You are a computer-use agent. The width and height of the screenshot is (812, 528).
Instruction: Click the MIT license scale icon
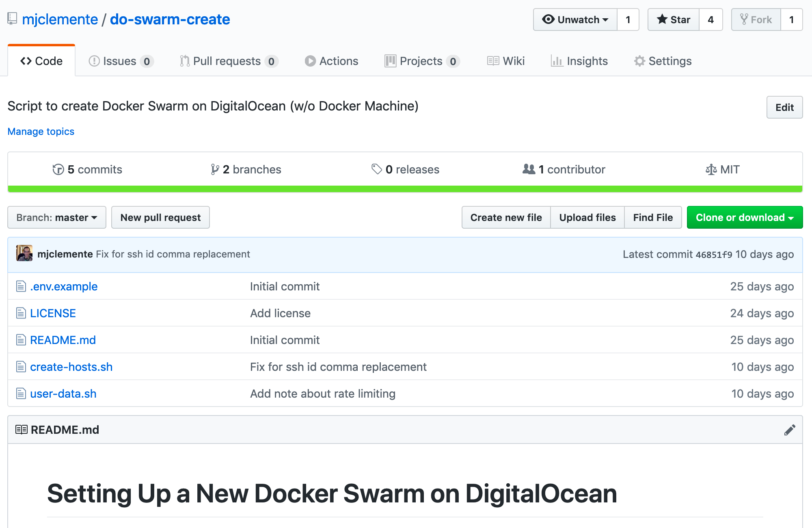coord(711,169)
